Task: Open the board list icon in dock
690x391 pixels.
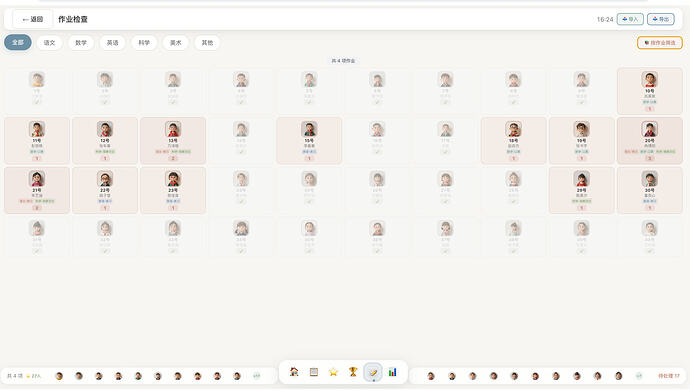Action: click(314, 372)
